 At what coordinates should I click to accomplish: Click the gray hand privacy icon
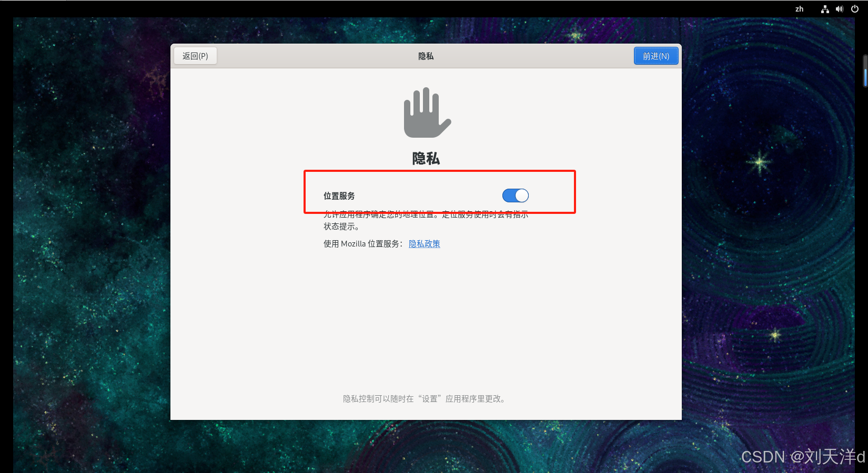[x=427, y=113]
